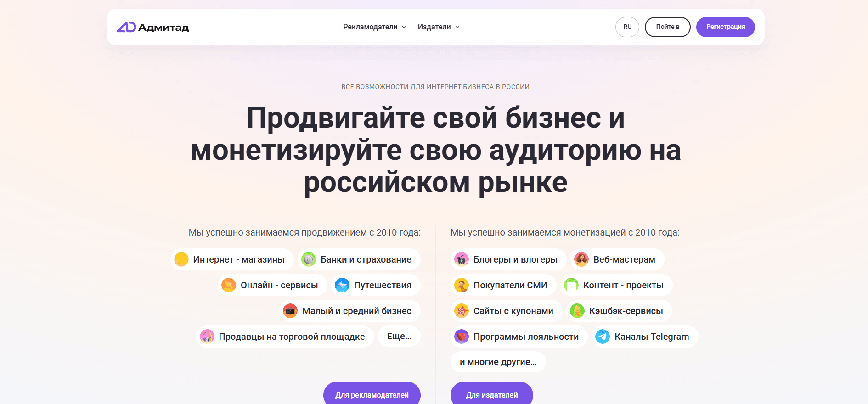The width and height of the screenshot is (868, 404).
Task: Select the и многие другие... chip
Action: pos(498,362)
